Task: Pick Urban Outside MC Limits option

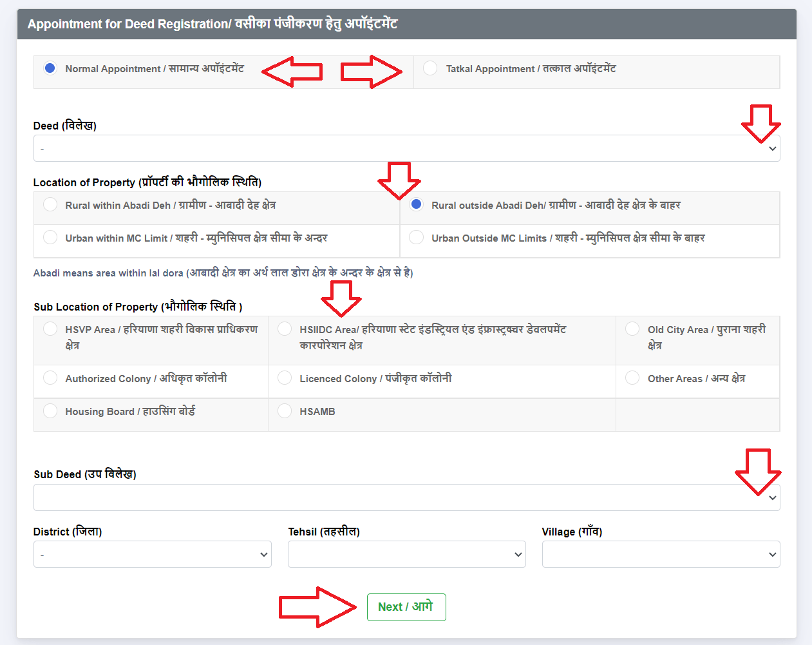Action: pyautogui.click(x=417, y=238)
